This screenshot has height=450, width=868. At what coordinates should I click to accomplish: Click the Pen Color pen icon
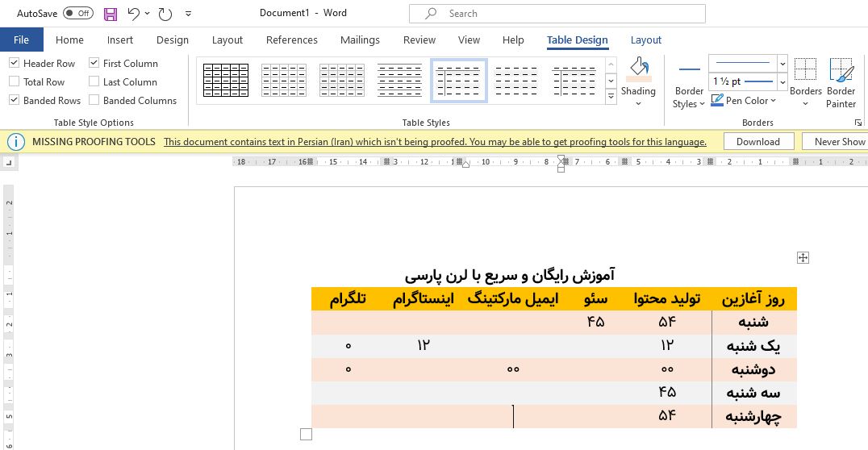717,100
